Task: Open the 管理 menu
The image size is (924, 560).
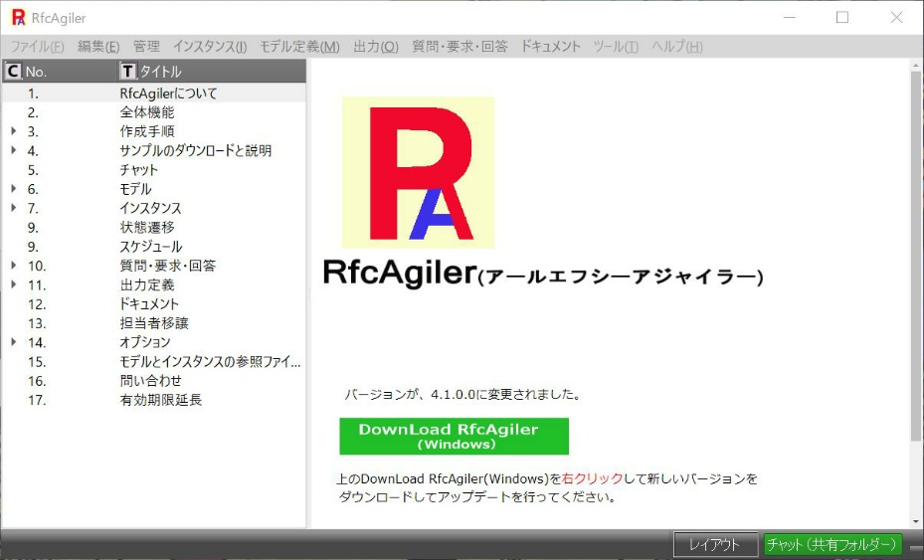Action: 146,46
